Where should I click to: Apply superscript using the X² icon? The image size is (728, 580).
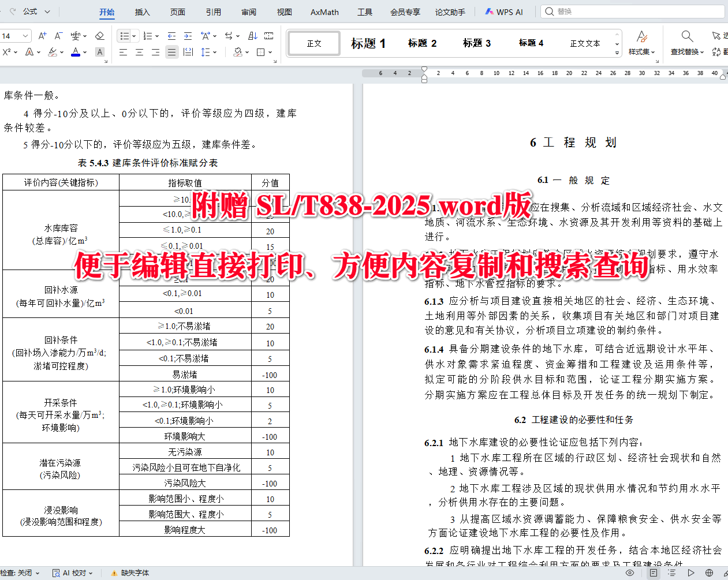click(x=6, y=51)
